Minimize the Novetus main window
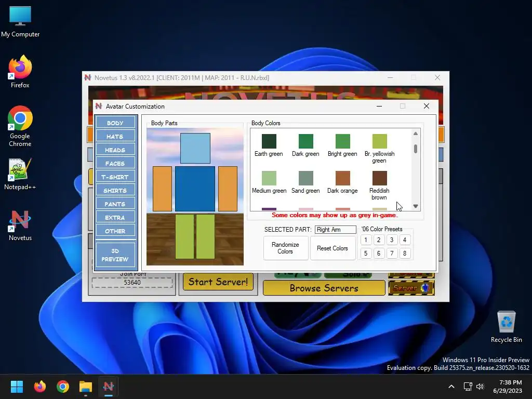 pos(390,78)
